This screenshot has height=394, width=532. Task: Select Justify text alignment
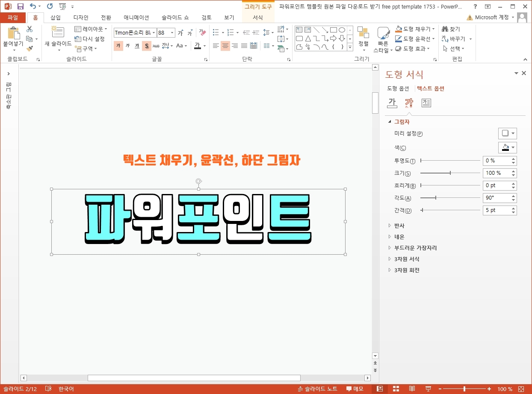tap(244, 46)
